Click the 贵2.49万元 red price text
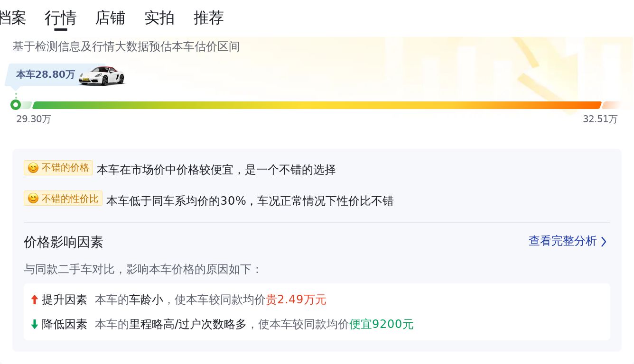This screenshot has height=364, width=634. coord(296,300)
